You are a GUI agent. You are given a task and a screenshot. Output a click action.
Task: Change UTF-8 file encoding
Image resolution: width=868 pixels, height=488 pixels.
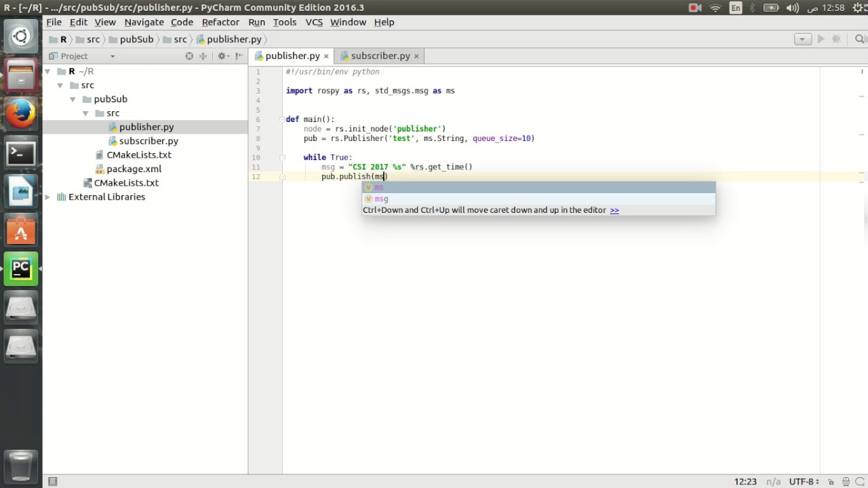(x=804, y=482)
